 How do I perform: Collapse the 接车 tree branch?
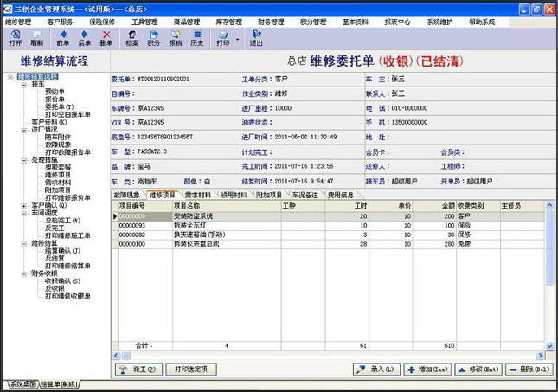tap(24, 85)
